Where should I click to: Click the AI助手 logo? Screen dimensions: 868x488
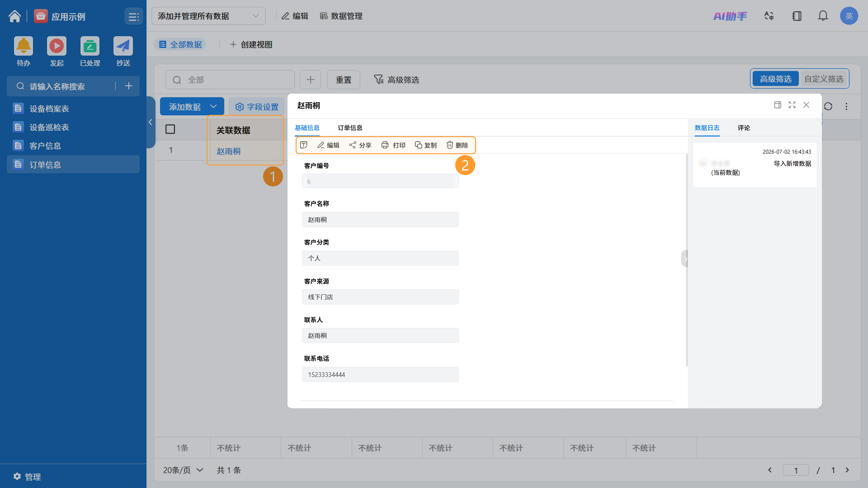(x=730, y=16)
